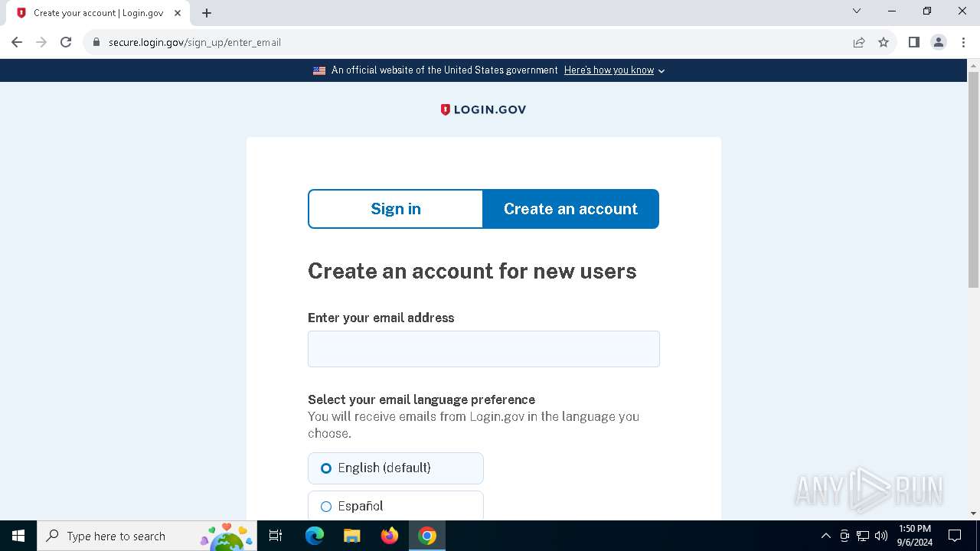Switch to the Sign in tab
This screenshot has height=551, width=980.
pos(396,209)
